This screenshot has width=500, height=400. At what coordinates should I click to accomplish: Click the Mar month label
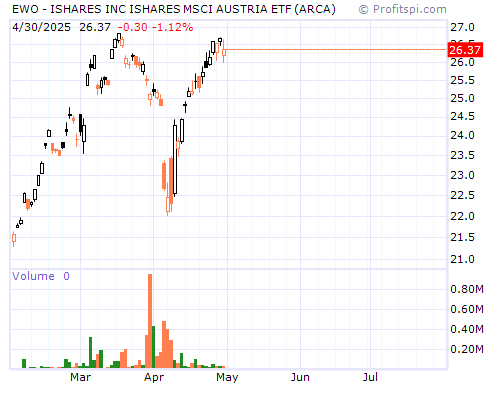[x=80, y=377]
